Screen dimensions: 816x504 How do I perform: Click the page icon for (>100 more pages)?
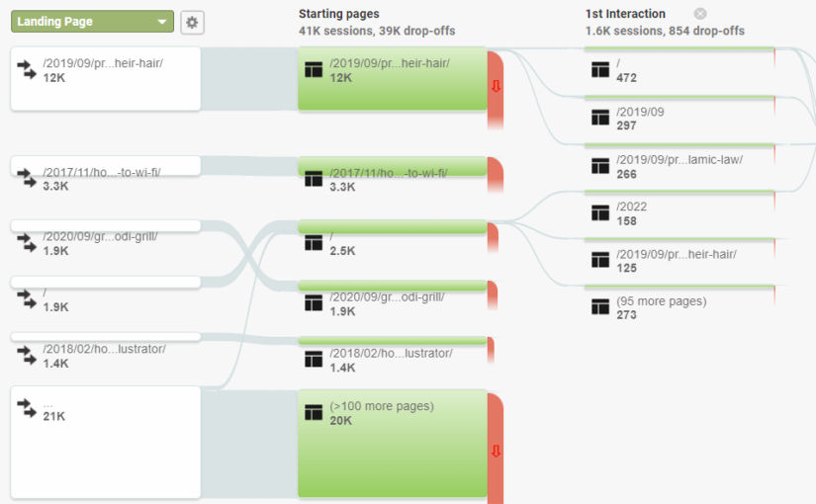[x=315, y=412]
